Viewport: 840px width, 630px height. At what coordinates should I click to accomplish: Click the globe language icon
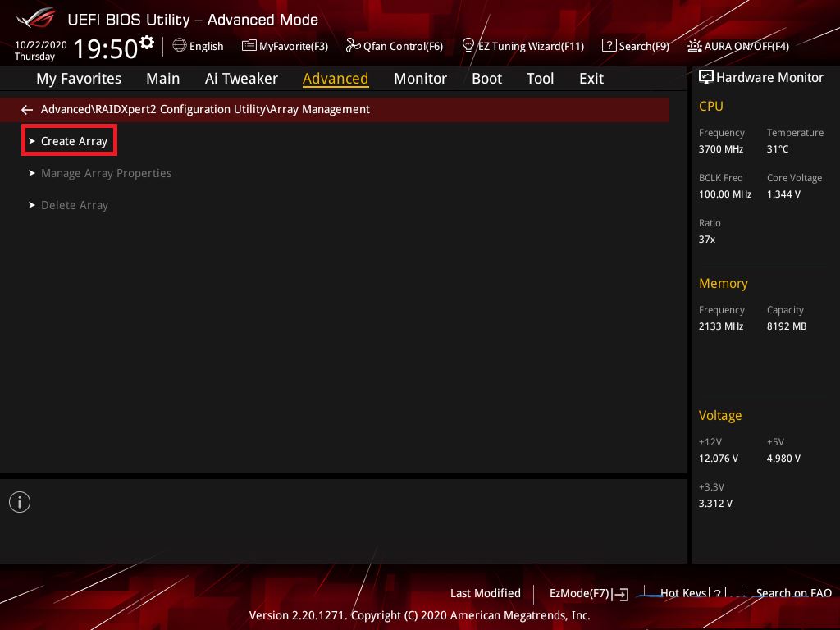tap(180, 46)
